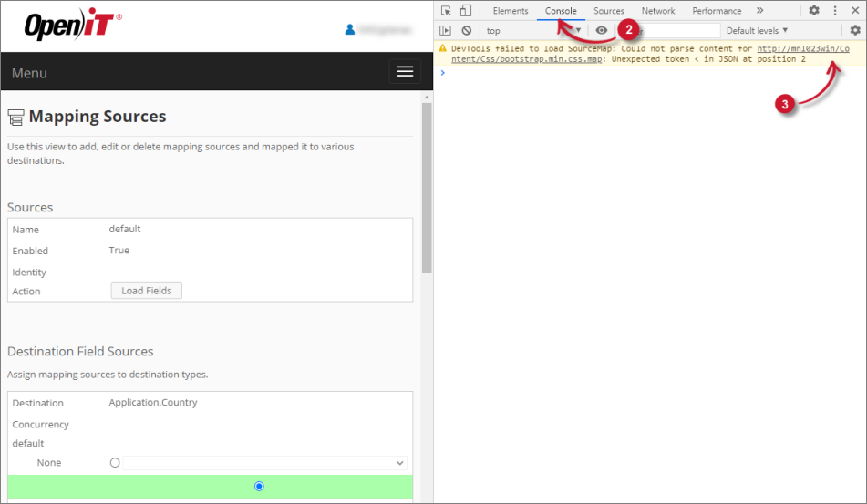Switch to the Sources tab

pyautogui.click(x=609, y=11)
